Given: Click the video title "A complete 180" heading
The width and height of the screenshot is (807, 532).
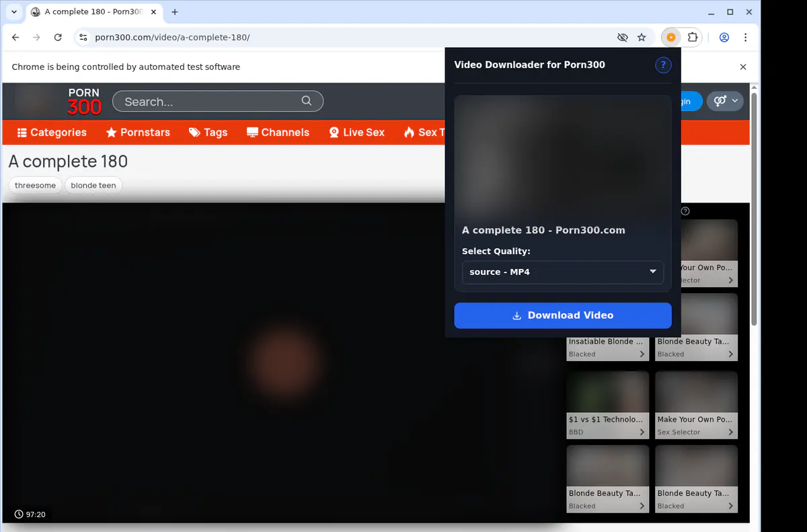Looking at the screenshot, I should (x=68, y=161).
